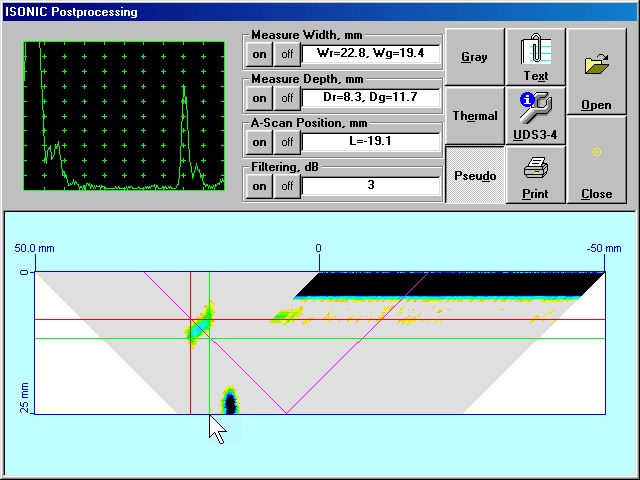
Task: Click the 0 center axis label
Action: tap(318, 248)
